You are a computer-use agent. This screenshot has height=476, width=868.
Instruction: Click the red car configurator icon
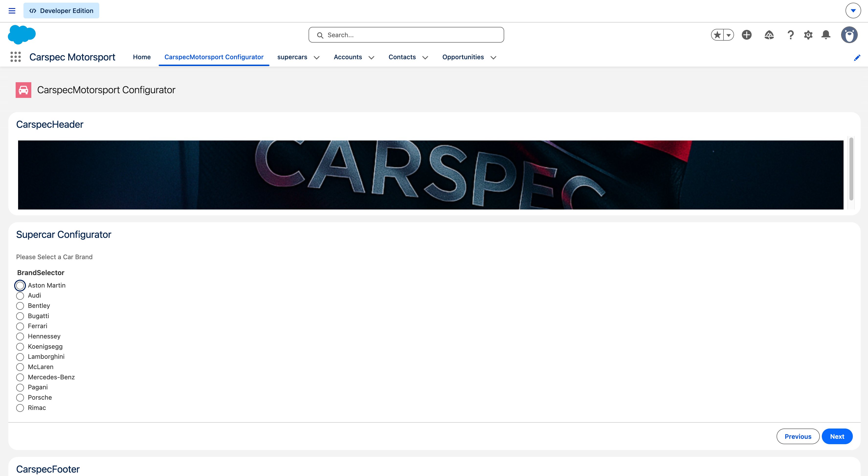click(x=23, y=90)
